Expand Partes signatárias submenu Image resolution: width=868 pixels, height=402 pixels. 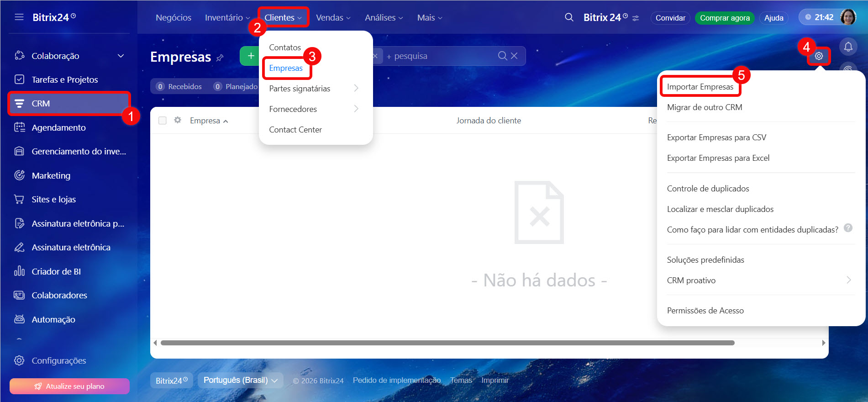point(356,88)
